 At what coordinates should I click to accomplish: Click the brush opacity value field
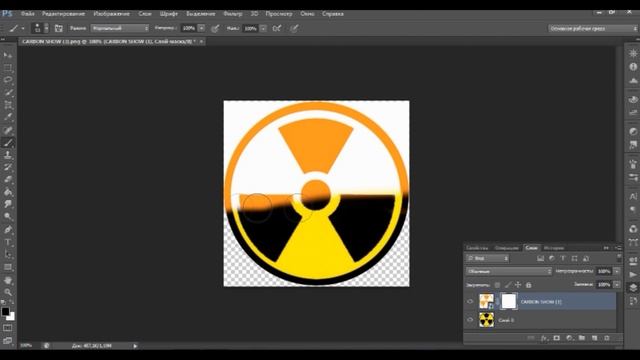[x=189, y=28]
